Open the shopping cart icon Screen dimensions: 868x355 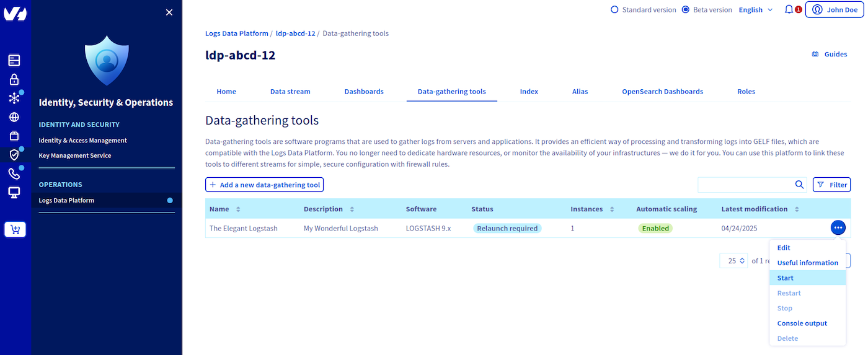(15, 230)
